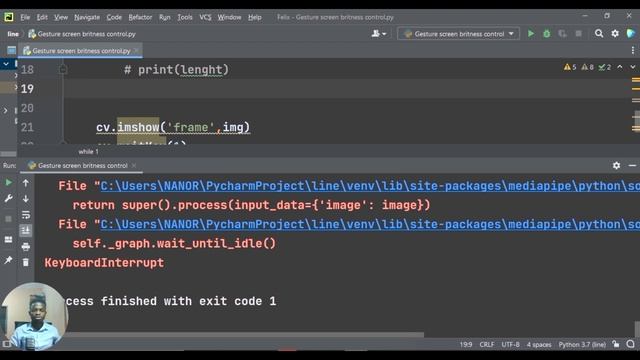This screenshot has height=360, width=640.
Task: Click the Run panel stop square icon
Action: click(x=8, y=219)
